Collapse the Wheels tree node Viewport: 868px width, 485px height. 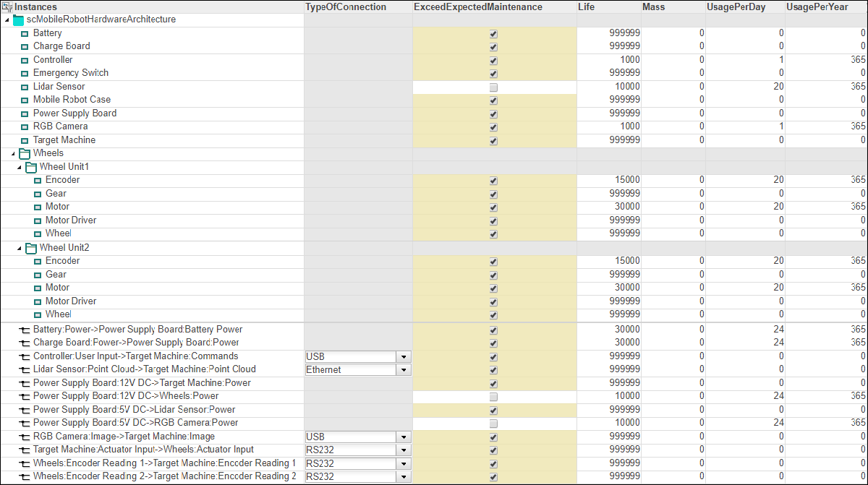[14, 154]
